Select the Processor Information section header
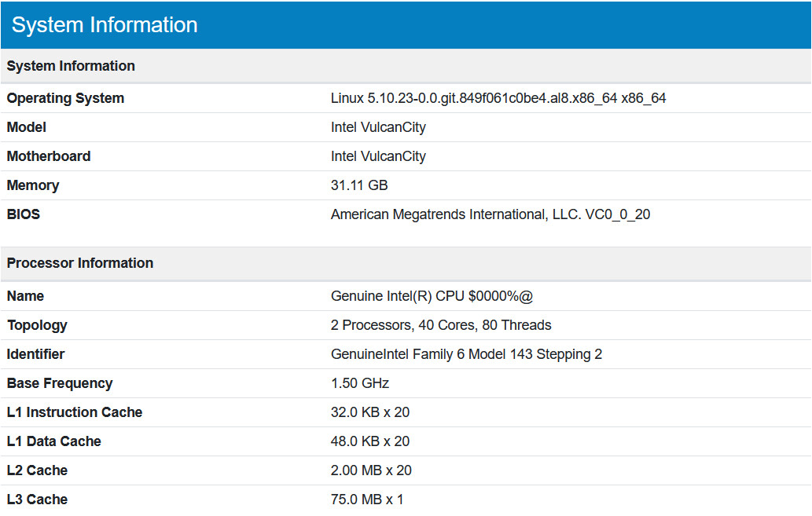812x516 pixels. pyautogui.click(x=80, y=263)
